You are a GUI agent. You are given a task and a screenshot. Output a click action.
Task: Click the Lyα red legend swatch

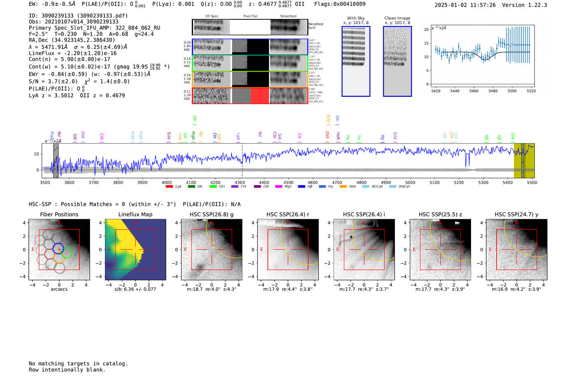pyautogui.click(x=169, y=187)
